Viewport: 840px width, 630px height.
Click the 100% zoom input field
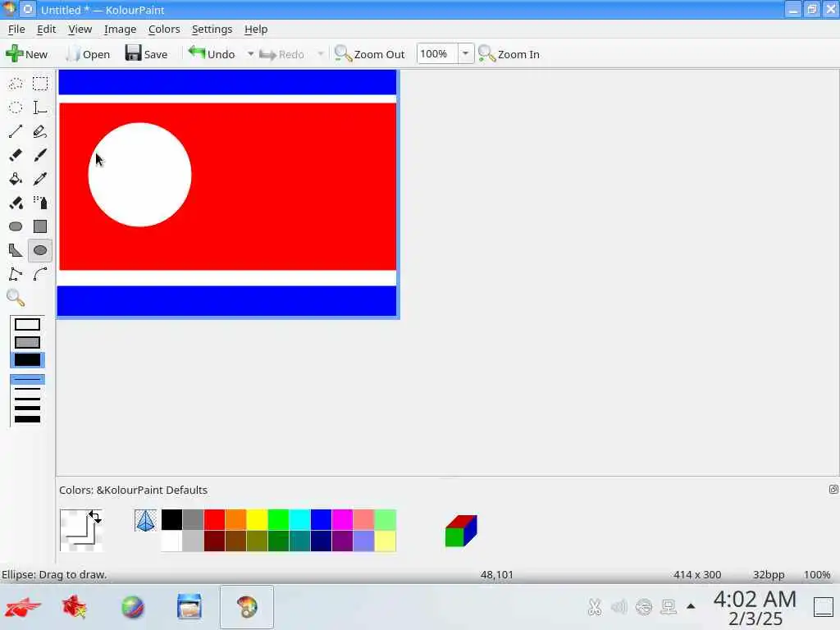pos(437,53)
